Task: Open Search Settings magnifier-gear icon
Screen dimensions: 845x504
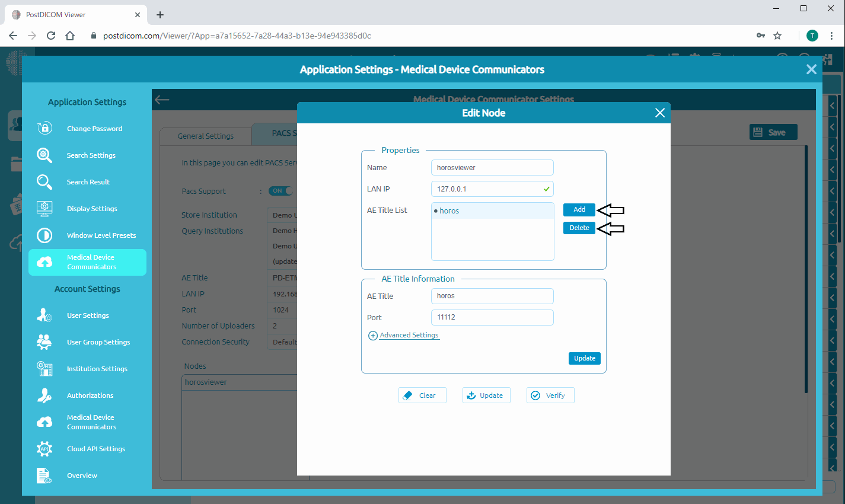Action: (44, 155)
